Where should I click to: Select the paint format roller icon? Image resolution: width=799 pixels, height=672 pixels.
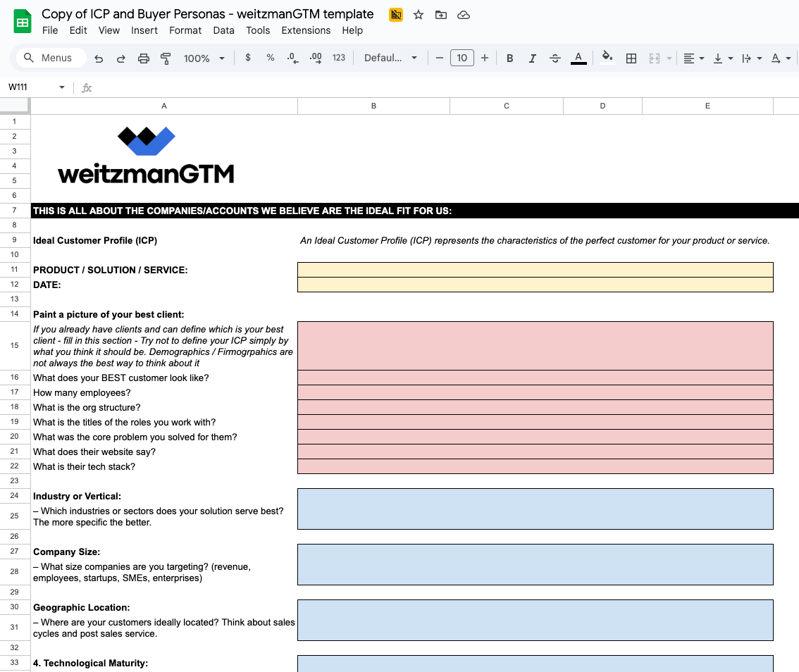tap(166, 58)
